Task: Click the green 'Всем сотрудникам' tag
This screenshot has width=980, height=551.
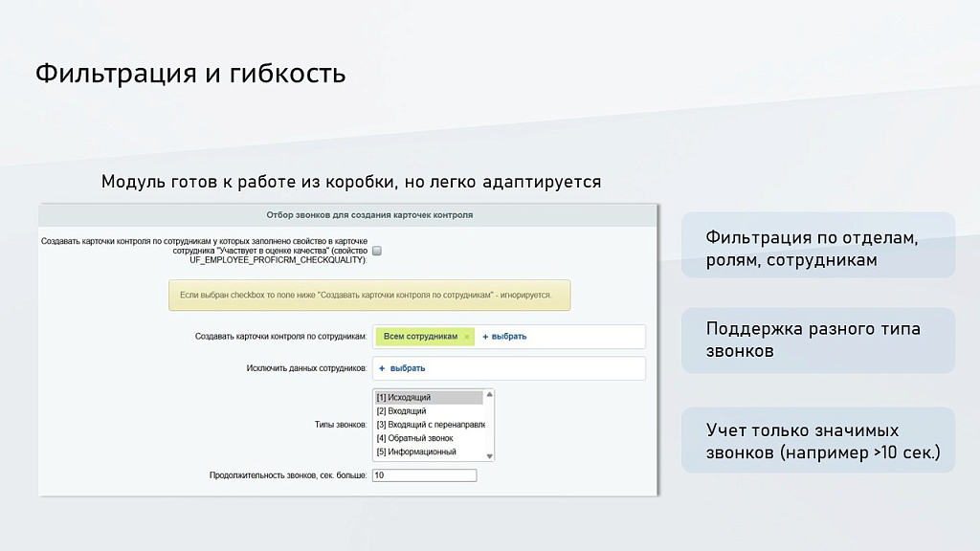Action: point(421,336)
